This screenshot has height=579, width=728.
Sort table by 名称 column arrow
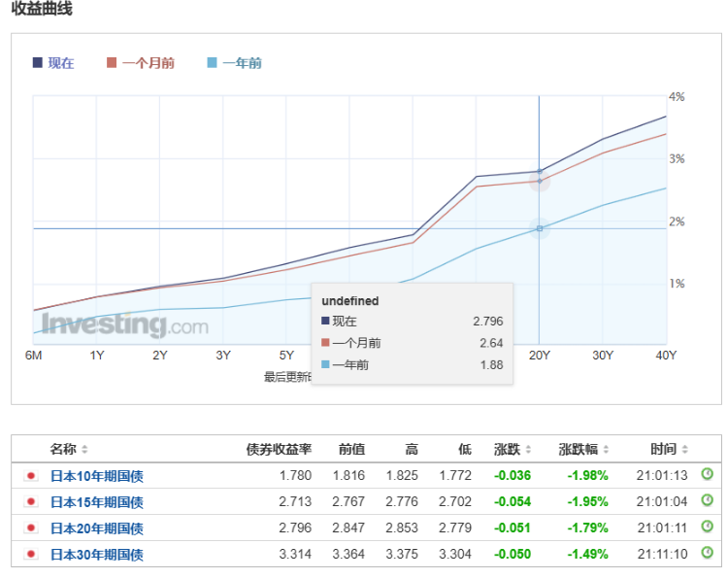(x=84, y=450)
